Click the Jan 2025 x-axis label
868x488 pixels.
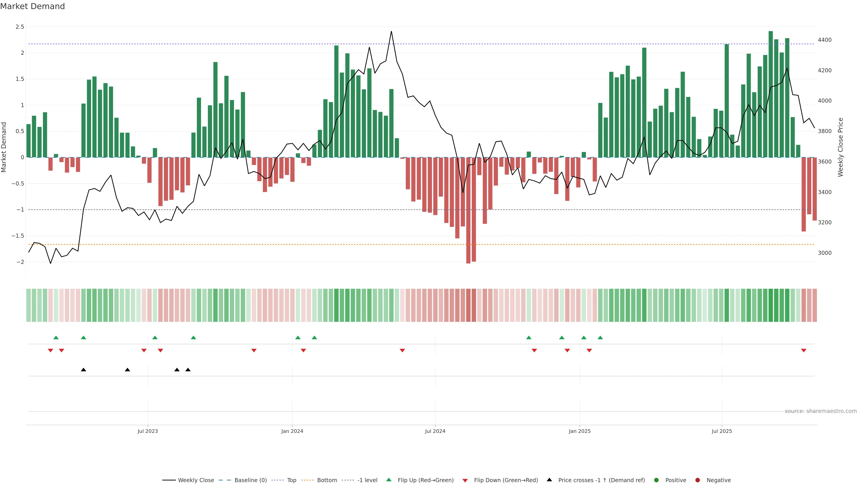[x=580, y=432]
